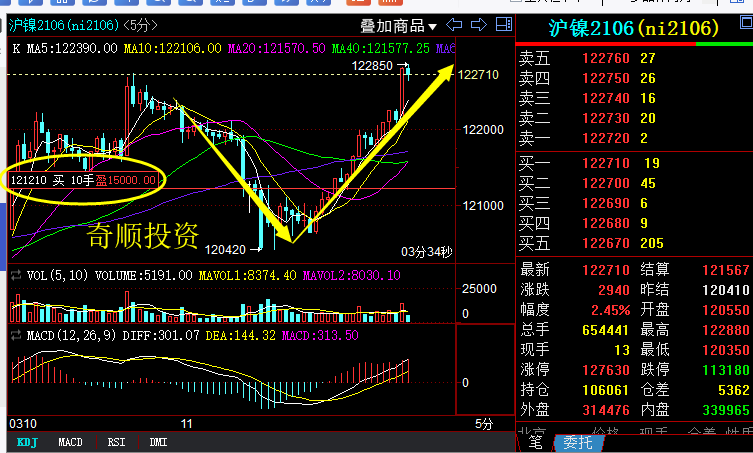Switch to the MACD indicator tab
The height and width of the screenshot is (453, 753).
coord(70,441)
